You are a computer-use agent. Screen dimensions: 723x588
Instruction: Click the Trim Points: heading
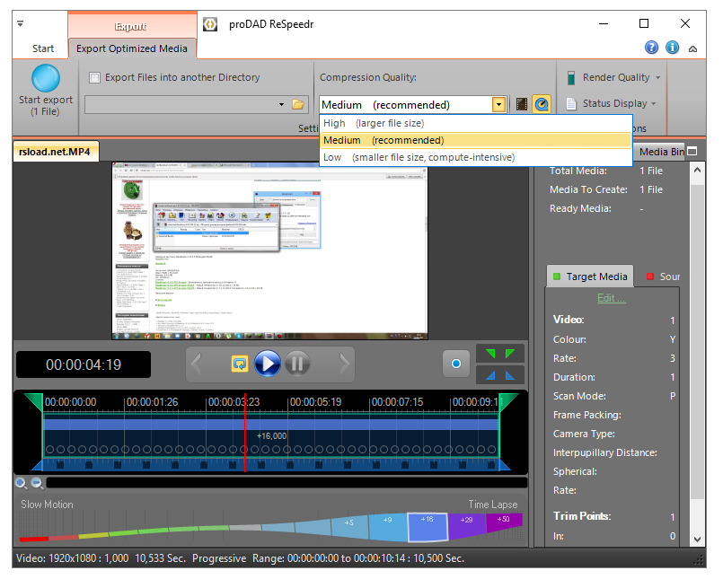pos(582,516)
